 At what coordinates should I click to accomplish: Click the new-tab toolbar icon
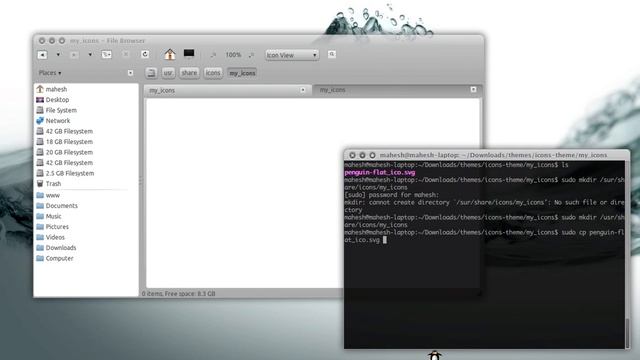tap(106, 55)
